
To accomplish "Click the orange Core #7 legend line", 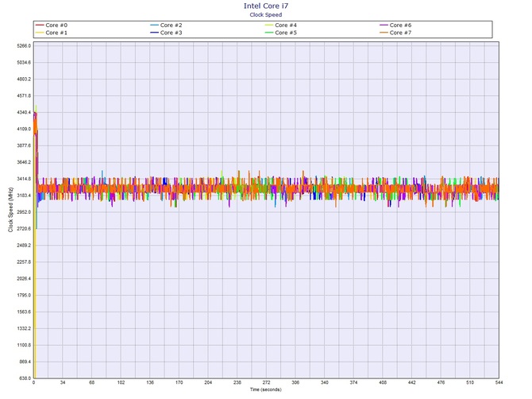I will [384, 33].
